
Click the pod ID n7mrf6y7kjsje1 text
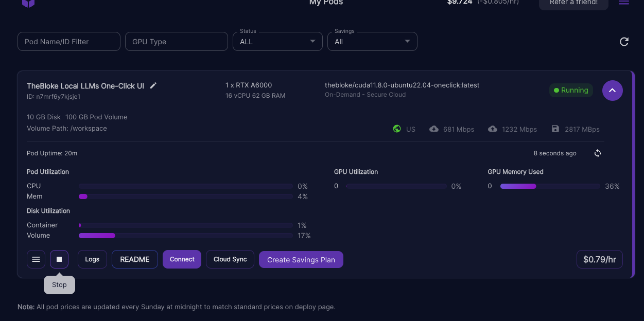(54, 97)
